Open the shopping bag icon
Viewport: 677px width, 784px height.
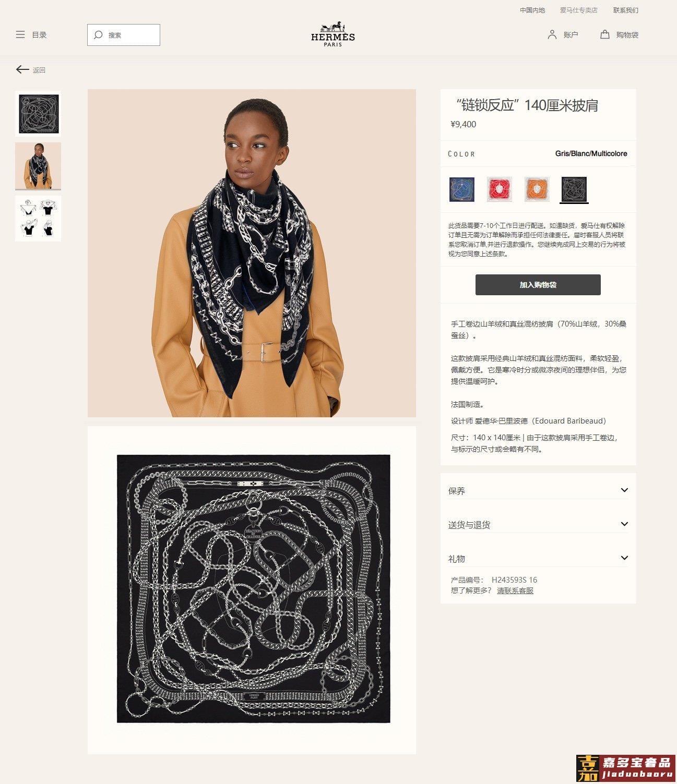coord(604,34)
